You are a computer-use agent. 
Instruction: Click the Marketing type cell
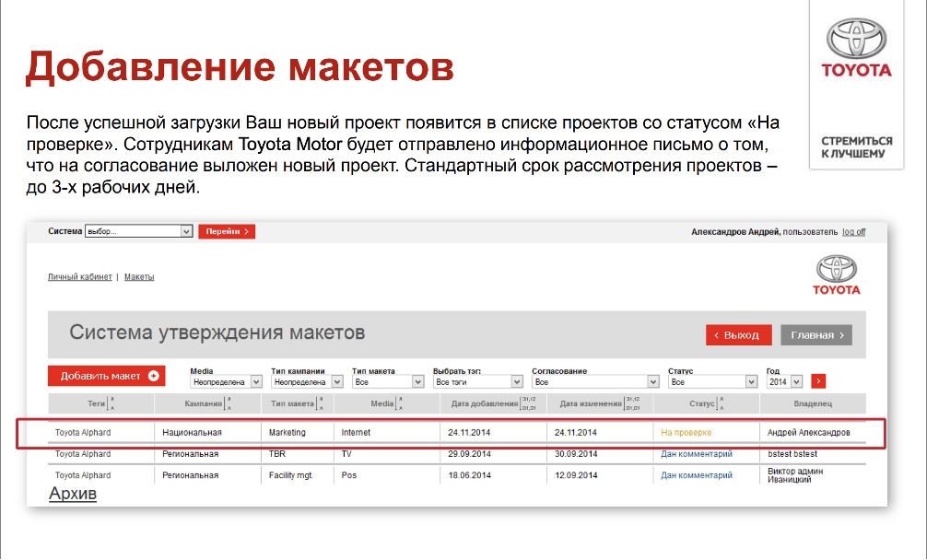(x=287, y=432)
